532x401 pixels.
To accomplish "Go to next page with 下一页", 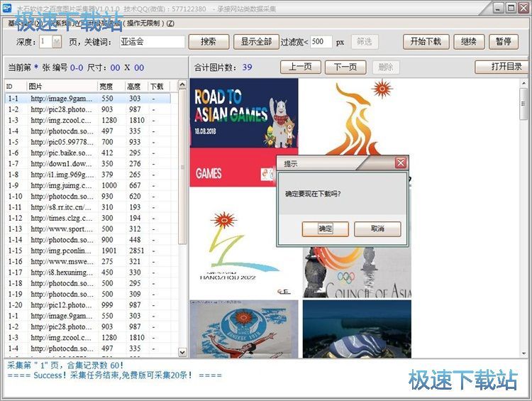I will (x=345, y=67).
